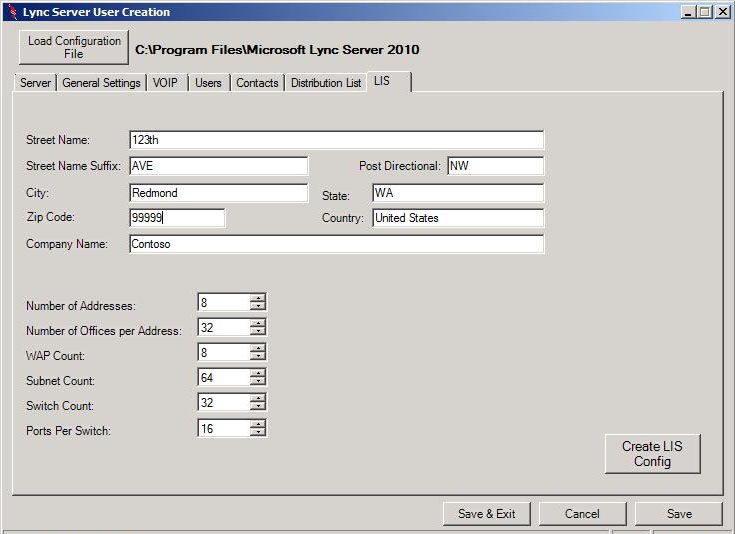
Task: Edit the City text box
Action: [218, 193]
